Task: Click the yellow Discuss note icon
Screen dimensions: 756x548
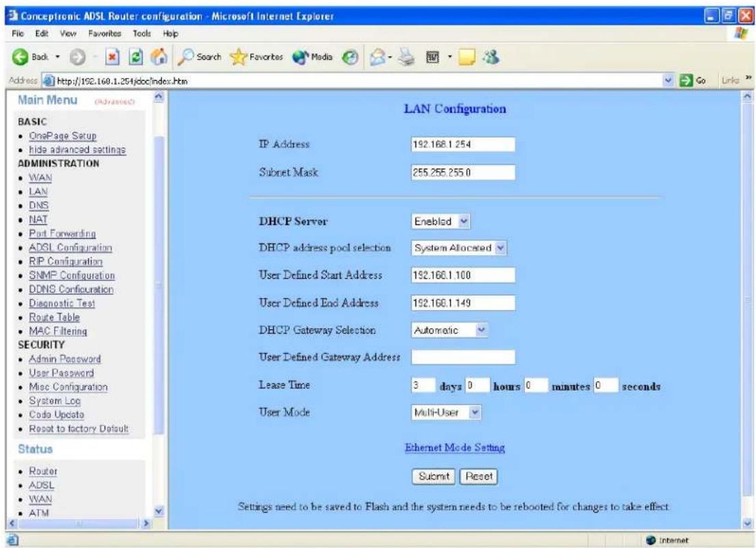Action: 467,57
